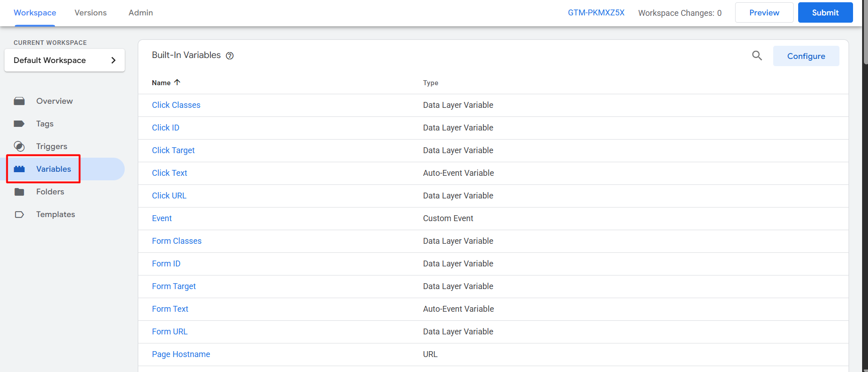The height and width of the screenshot is (372, 868).
Task: Open search with the magnifier icon
Action: 757,56
